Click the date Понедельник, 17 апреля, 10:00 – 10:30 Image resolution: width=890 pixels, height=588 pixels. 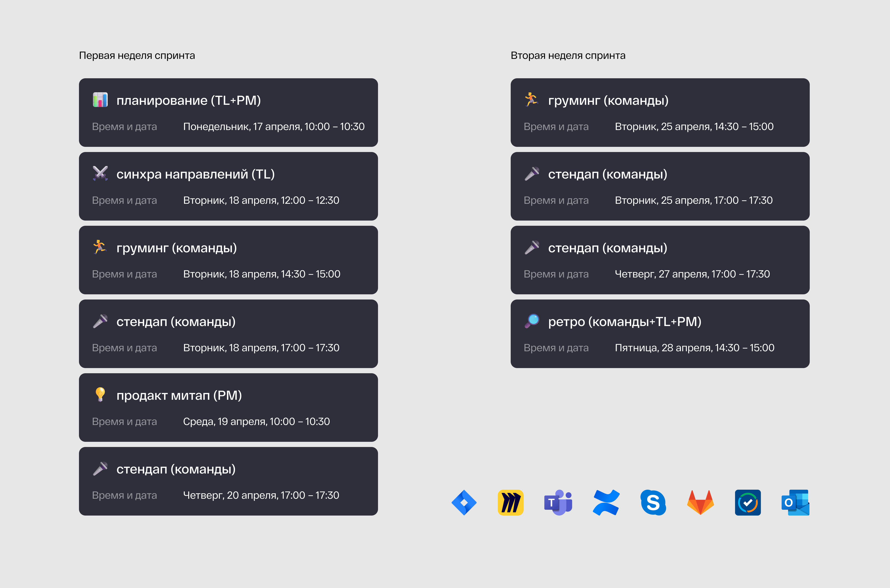tap(274, 127)
